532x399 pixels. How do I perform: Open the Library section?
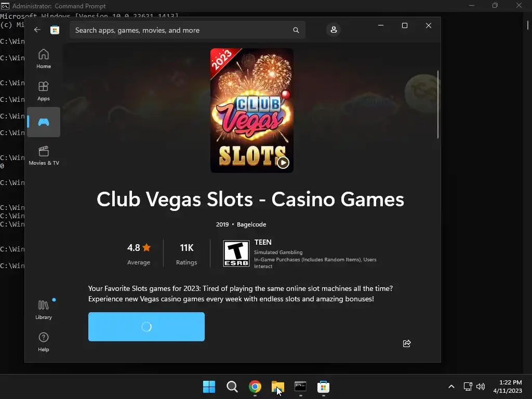(44, 310)
